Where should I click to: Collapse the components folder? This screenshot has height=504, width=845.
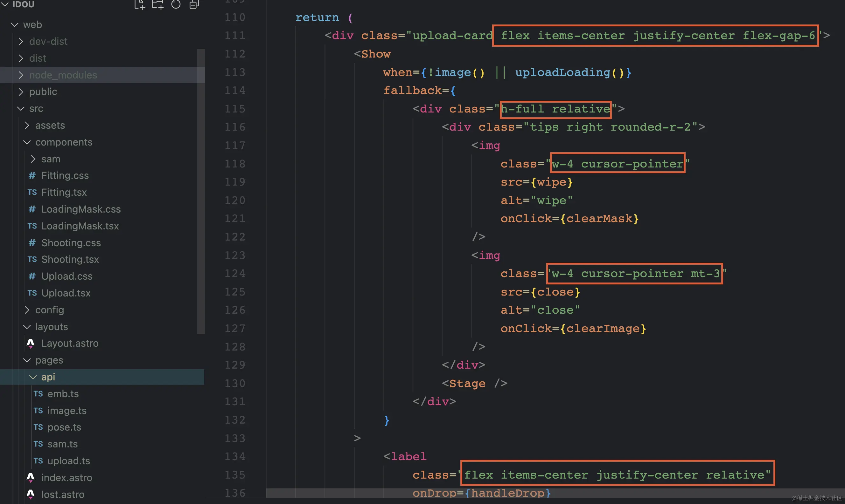[x=64, y=142]
